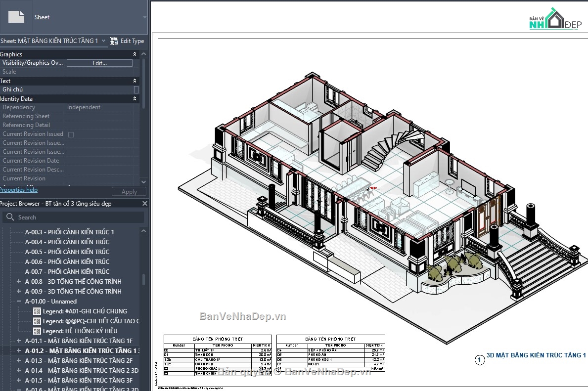Close the Project Browser panel

click(x=145, y=204)
